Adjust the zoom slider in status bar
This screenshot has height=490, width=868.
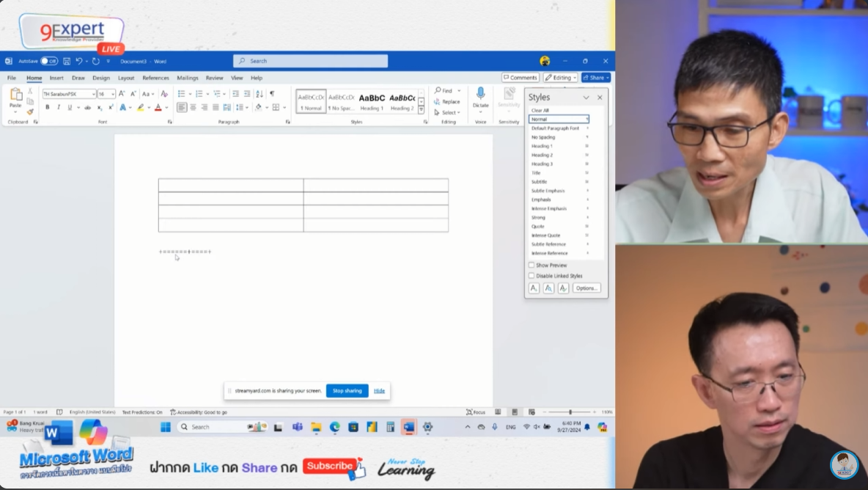click(x=570, y=412)
